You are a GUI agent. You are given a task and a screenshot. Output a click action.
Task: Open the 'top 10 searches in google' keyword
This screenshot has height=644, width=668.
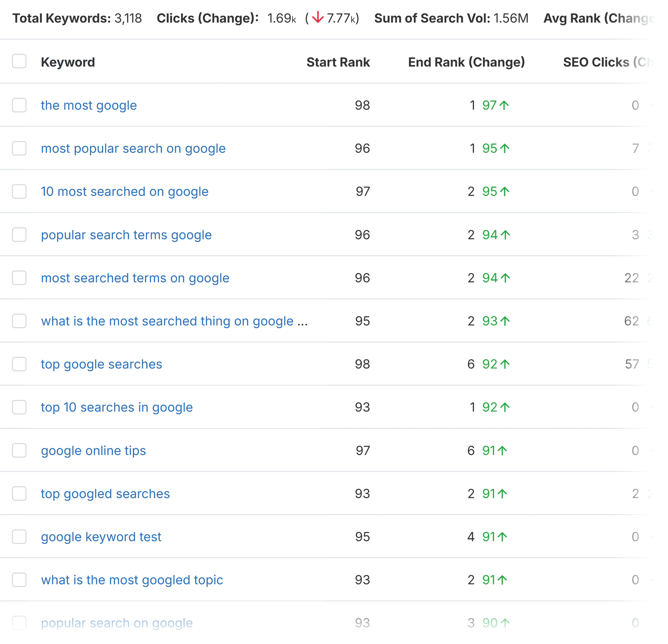(x=117, y=407)
